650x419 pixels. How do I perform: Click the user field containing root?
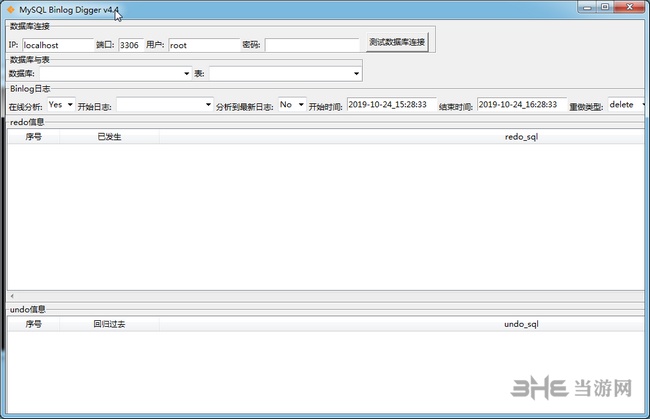click(x=204, y=45)
